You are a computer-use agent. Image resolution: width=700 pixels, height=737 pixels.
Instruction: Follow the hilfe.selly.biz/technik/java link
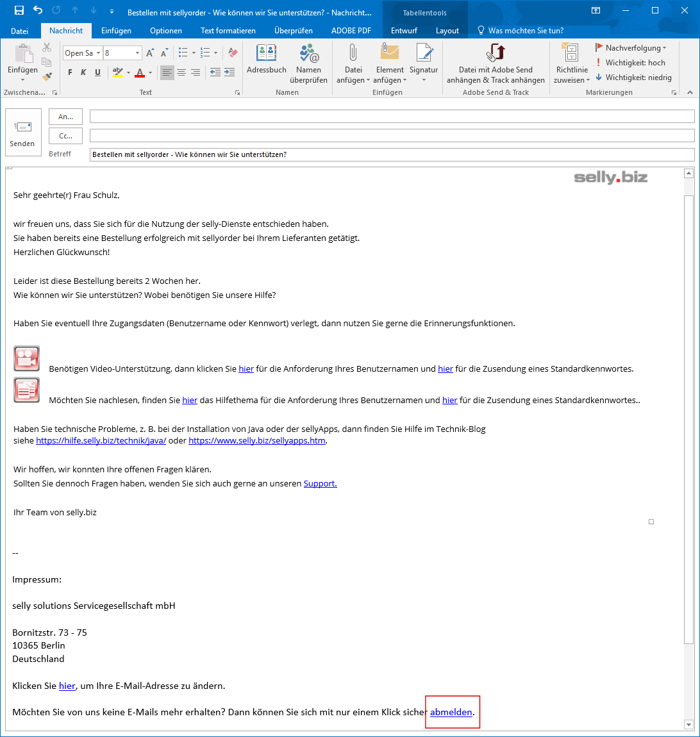pos(101,440)
